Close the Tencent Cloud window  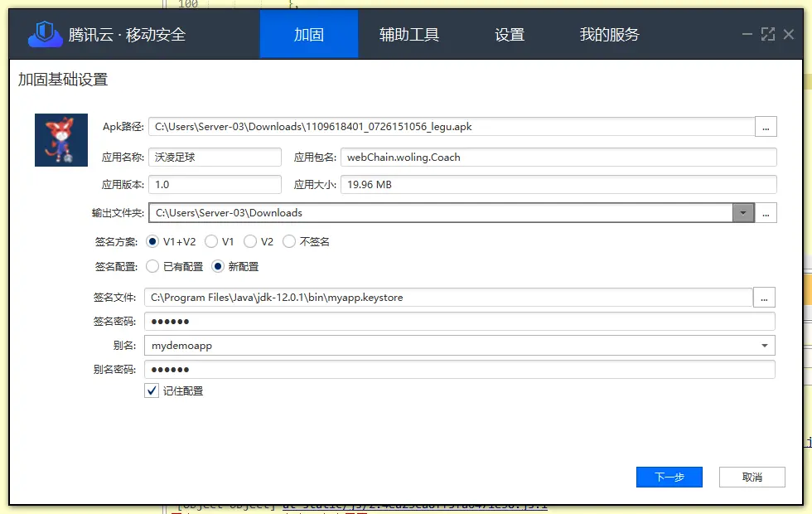click(x=789, y=34)
